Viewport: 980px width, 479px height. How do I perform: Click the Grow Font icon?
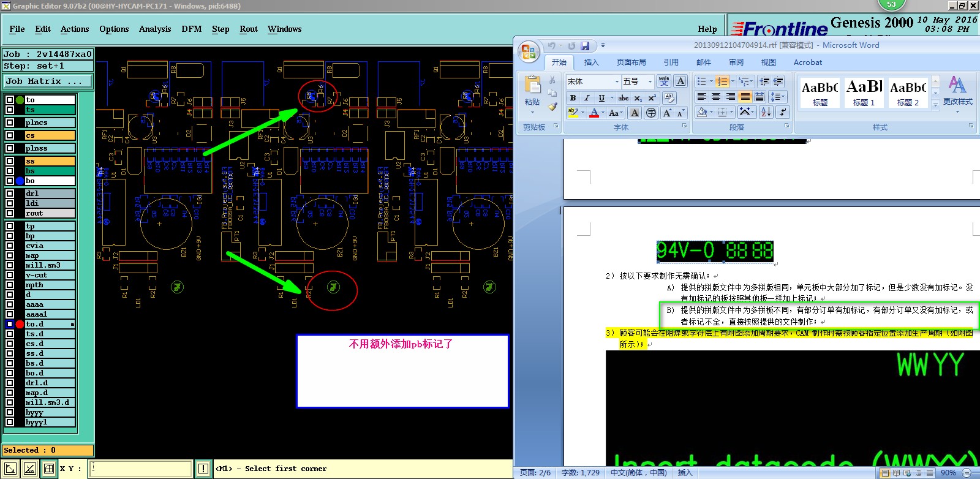pyautogui.click(x=667, y=113)
